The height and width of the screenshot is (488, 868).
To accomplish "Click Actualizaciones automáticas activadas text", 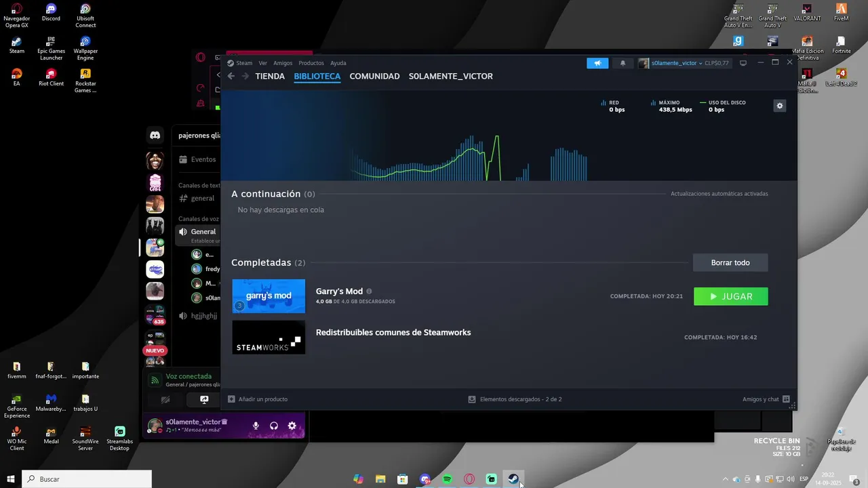I will coord(719,194).
